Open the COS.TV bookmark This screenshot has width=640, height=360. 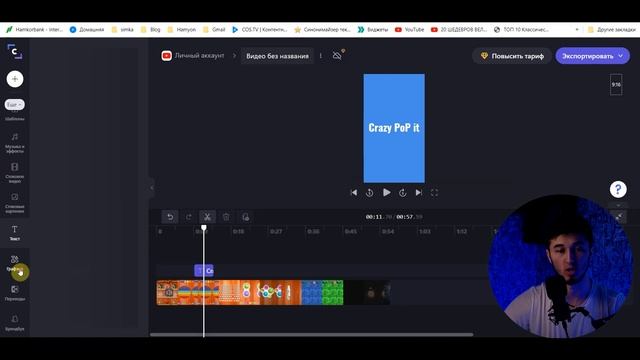click(x=260, y=29)
